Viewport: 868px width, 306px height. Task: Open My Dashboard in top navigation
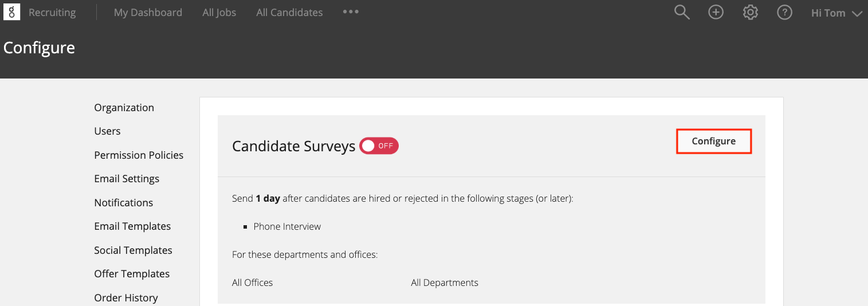[x=148, y=12]
